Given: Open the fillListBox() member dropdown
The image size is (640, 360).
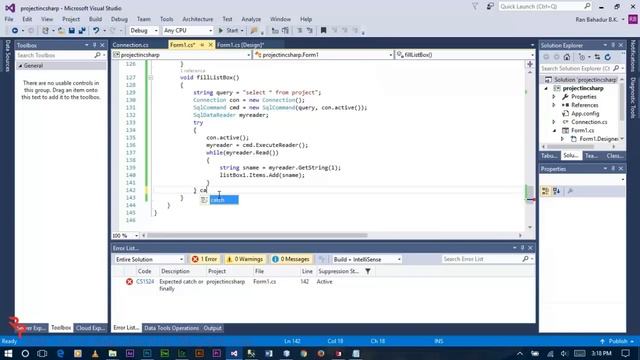Looking at the screenshot, I should [x=464, y=55].
